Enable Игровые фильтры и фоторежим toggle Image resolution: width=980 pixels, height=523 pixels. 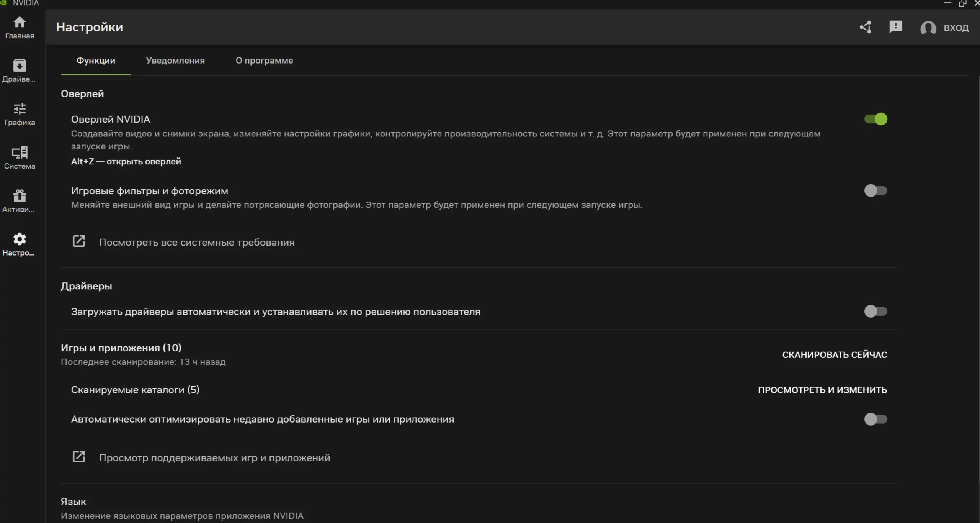click(x=875, y=190)
